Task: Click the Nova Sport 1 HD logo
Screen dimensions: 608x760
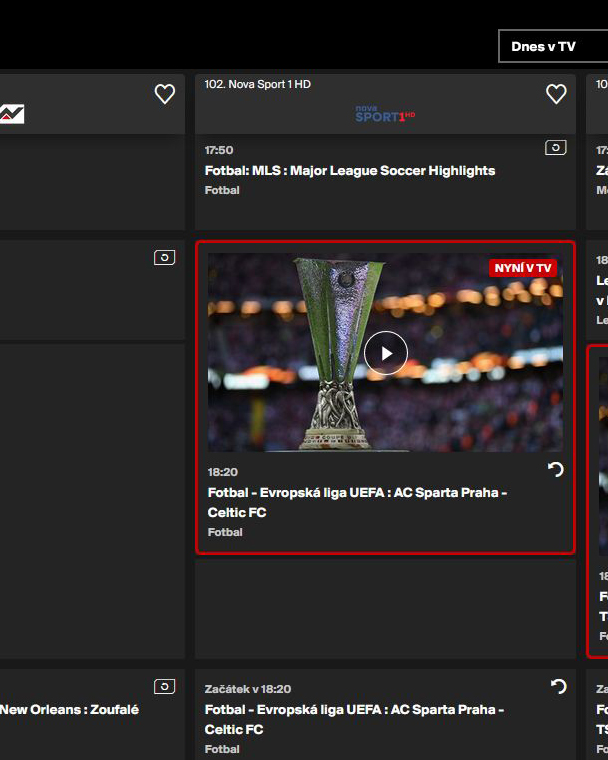Action: coord(385,114)
